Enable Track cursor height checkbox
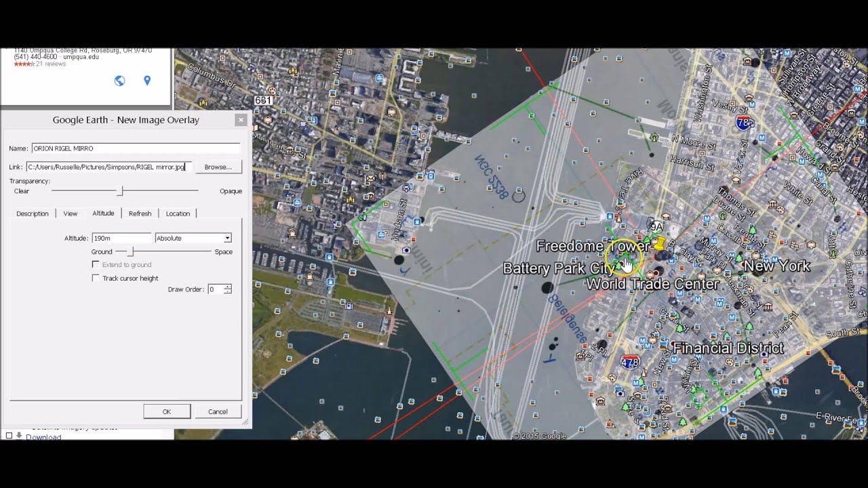This screenshot has width=868, height=488. click(96, 278)
